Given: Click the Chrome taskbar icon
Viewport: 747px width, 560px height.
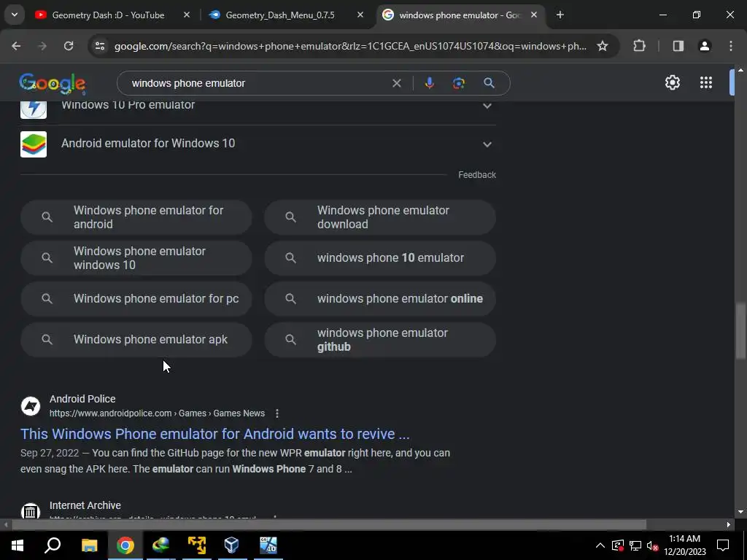Looking at the screenshot, I should point(125,545).
